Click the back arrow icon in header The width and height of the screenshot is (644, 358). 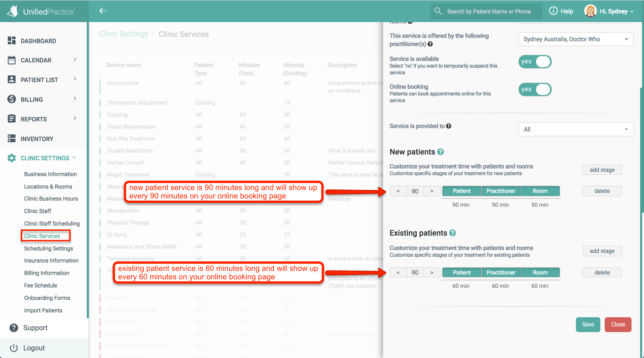coord(103,11)
